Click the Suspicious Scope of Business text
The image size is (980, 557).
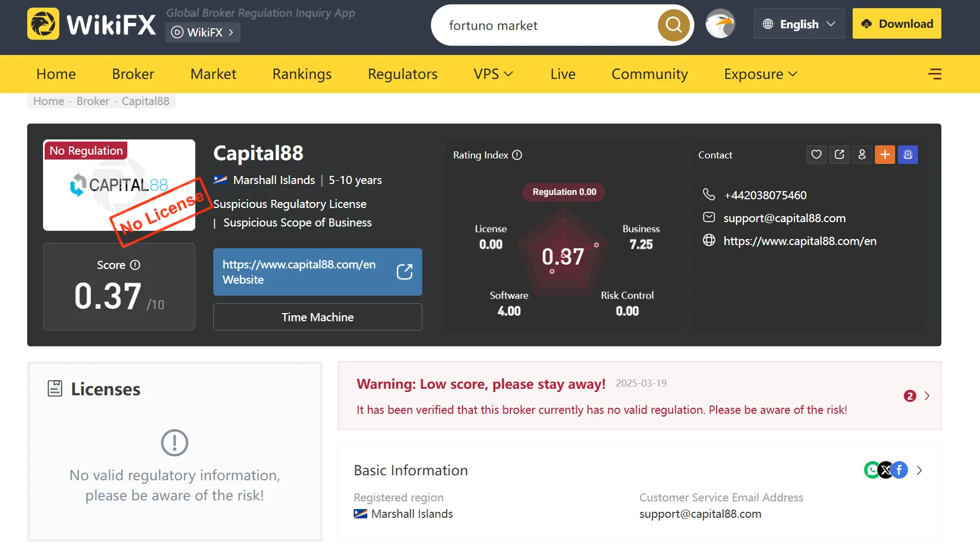pos(298,223)
